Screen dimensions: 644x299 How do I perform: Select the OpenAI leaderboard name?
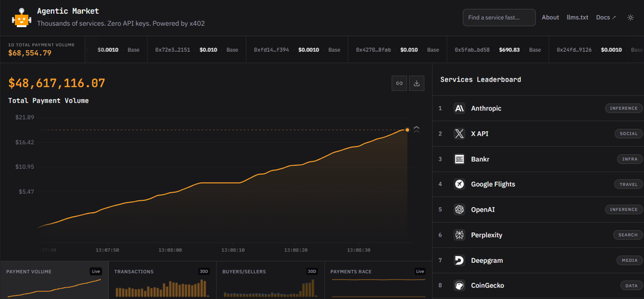[x=483, y=210]
